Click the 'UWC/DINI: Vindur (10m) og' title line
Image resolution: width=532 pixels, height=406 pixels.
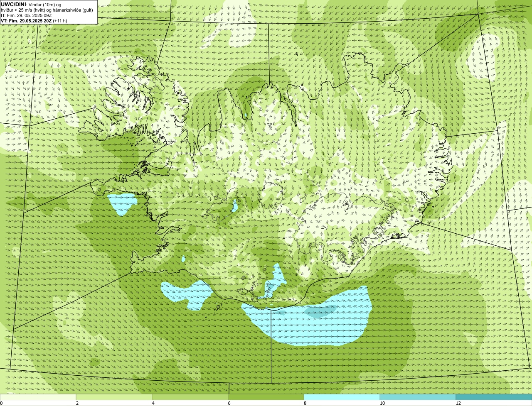click(31, 4)
